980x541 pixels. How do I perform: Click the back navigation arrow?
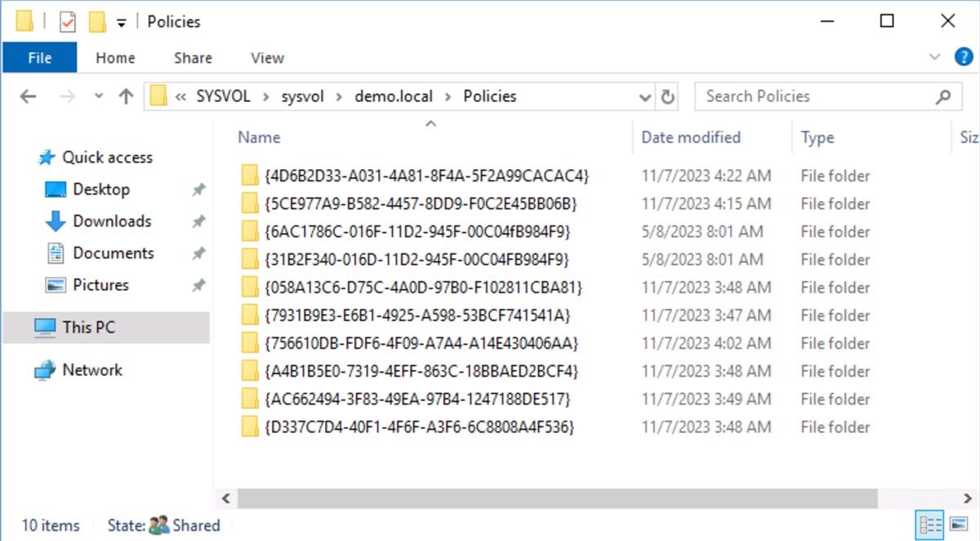(28, 96)
